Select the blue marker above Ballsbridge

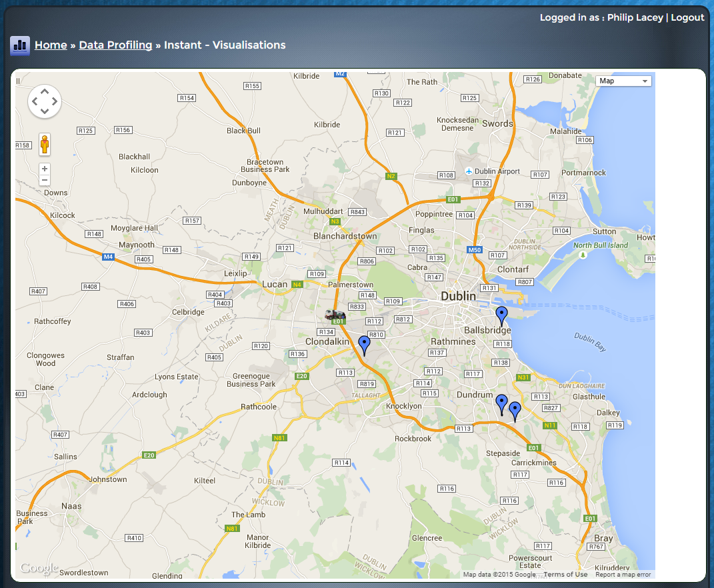pos(502,316)
